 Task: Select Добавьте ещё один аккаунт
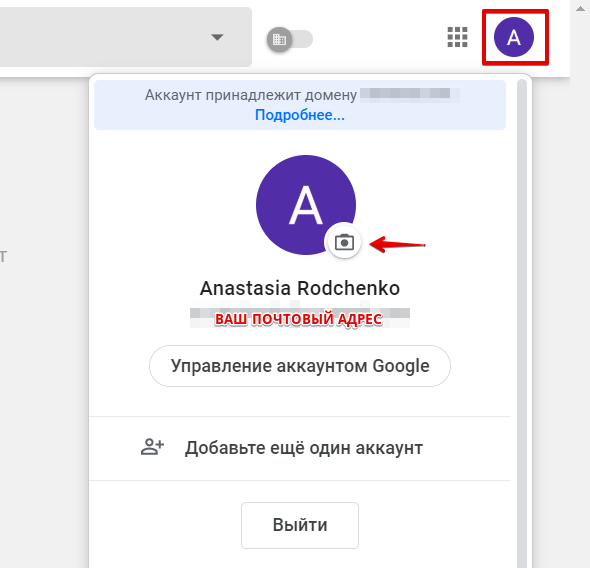[x=300, y=448]
